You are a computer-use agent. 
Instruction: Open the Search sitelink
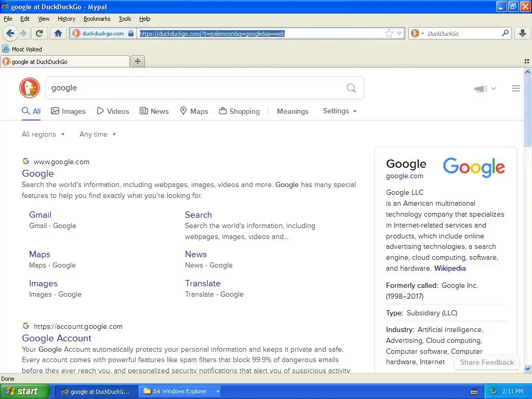pos(198,215)
